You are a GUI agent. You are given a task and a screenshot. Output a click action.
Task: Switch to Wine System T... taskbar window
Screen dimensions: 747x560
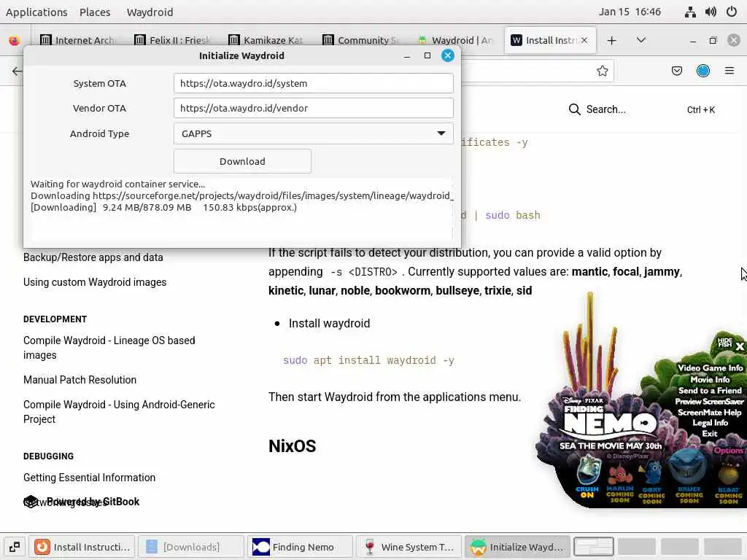(x=409, y=547)
